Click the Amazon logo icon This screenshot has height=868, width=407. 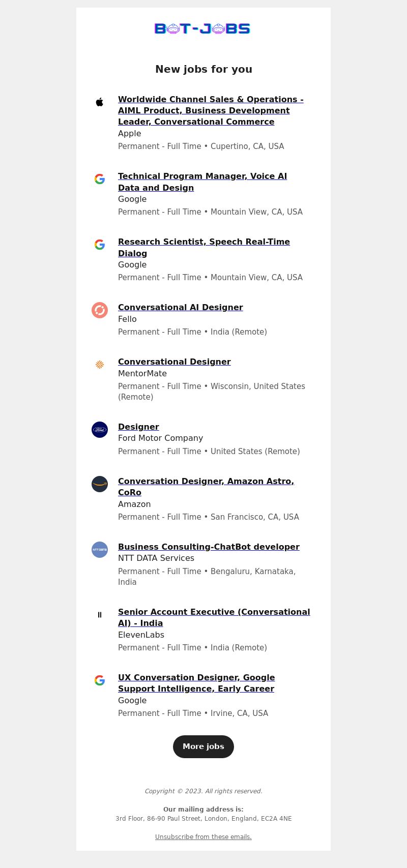click(100, 484)
